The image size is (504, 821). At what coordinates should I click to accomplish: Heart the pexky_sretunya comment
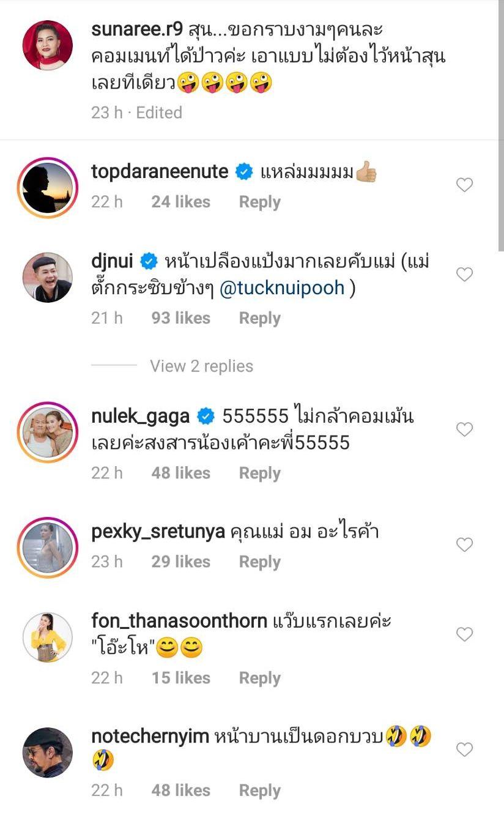click(x=465, y=544)
